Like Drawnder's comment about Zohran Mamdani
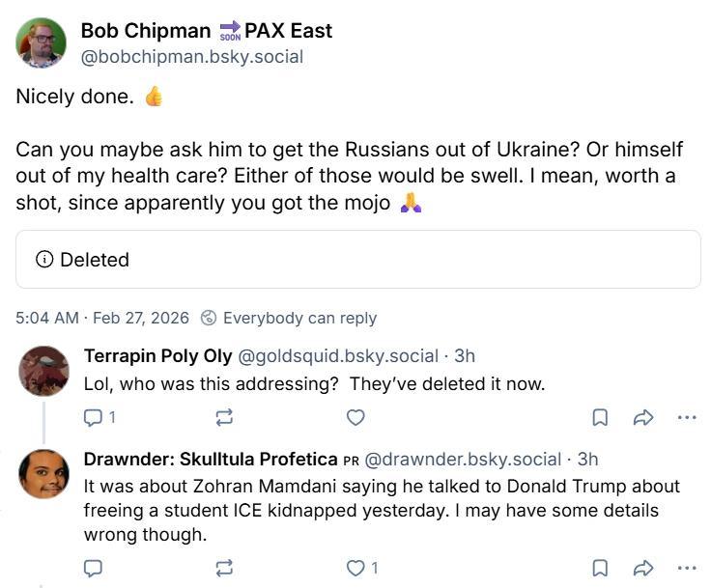Image resolution: width=711 pixels, height=588 pixels. coord(361,568)
